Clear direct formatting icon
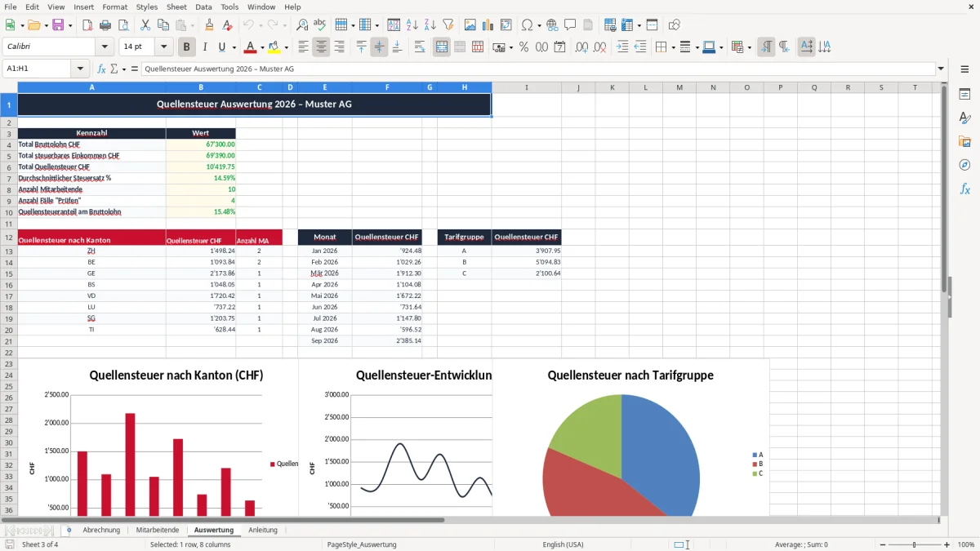Screen dimensions: 980x551 (x=228, y=25)
